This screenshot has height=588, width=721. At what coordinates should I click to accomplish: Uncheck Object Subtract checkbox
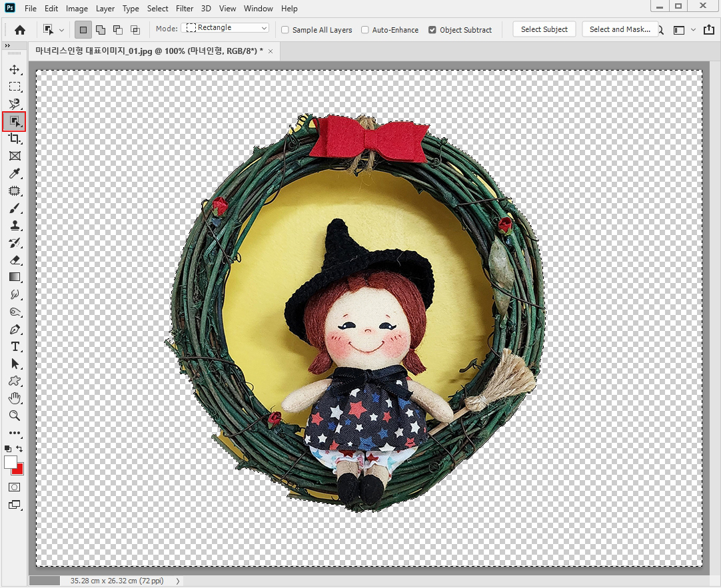[432, 30]
